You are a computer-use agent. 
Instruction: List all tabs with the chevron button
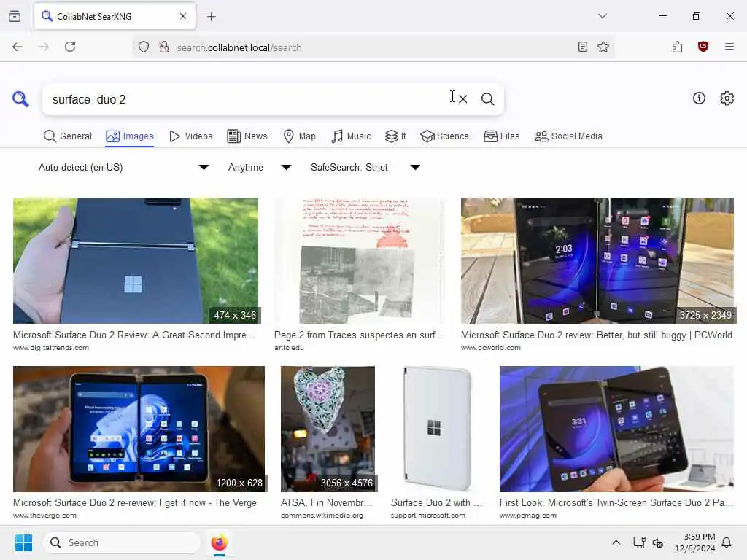pyautogui.click(x=603, y=16)
